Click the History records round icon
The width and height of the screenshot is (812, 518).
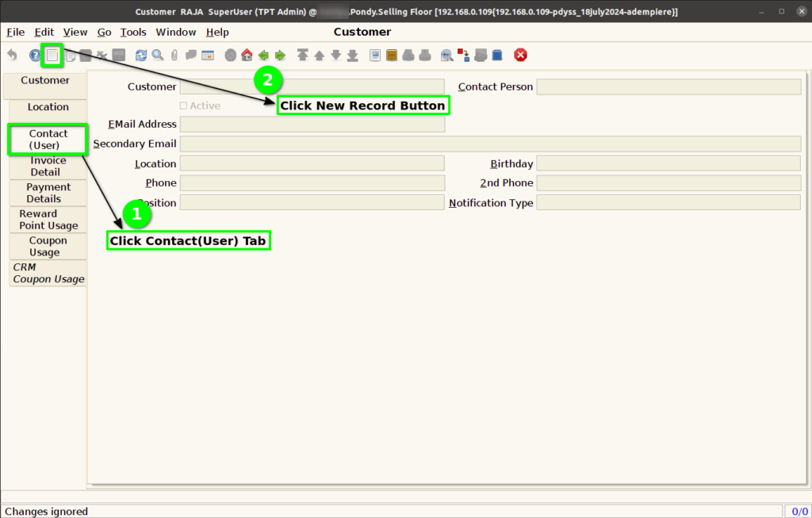[231, 55]
